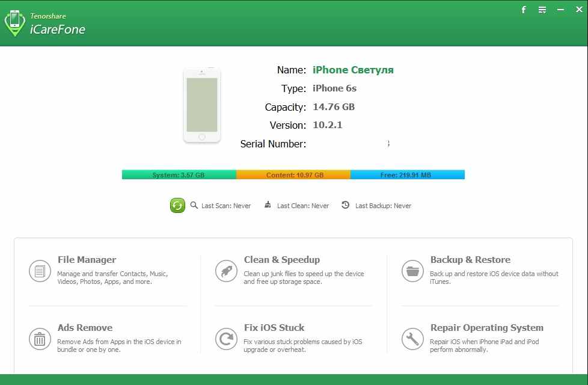Viewport: 588px width, 385px height.
Task: Click the Last Backup clock icon
Action: 345,205
